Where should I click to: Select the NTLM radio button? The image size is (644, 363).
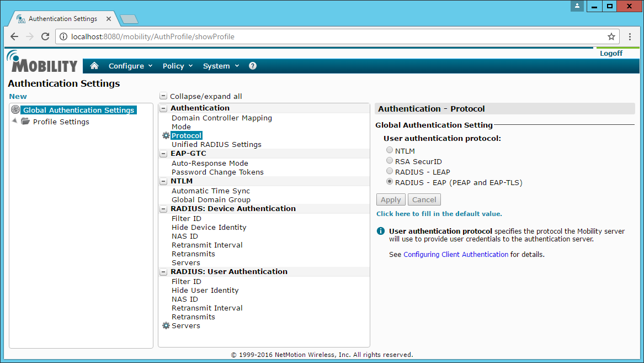coord(390,150)
